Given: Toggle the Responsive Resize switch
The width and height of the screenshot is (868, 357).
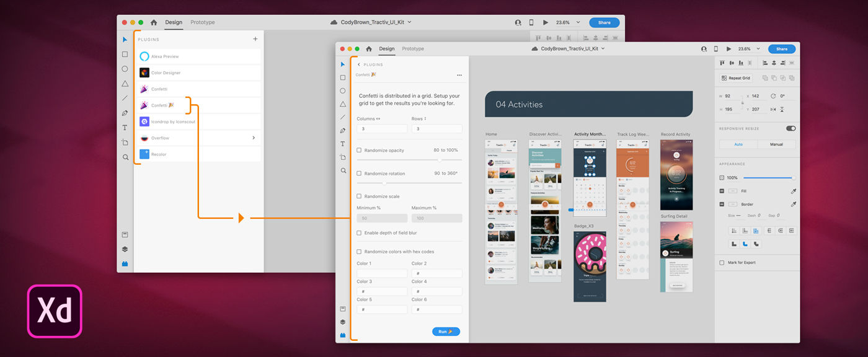Looking at the screenshot, I should pyautogui.click(x=790, y=128).
